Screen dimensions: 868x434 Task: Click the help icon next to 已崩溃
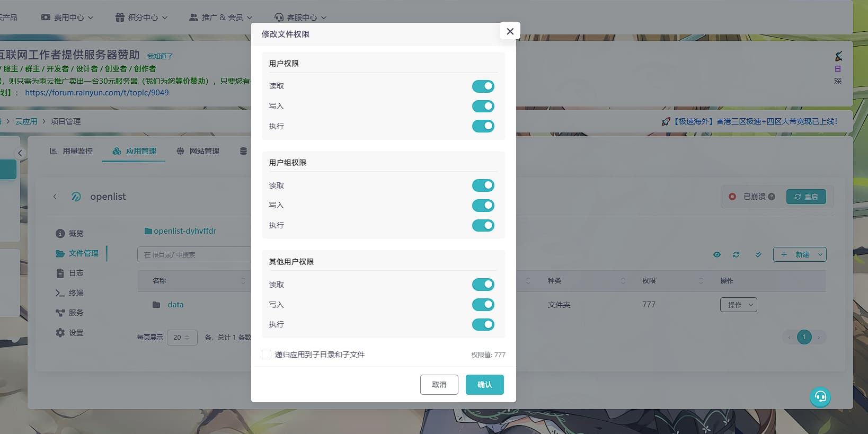point(772,197)
